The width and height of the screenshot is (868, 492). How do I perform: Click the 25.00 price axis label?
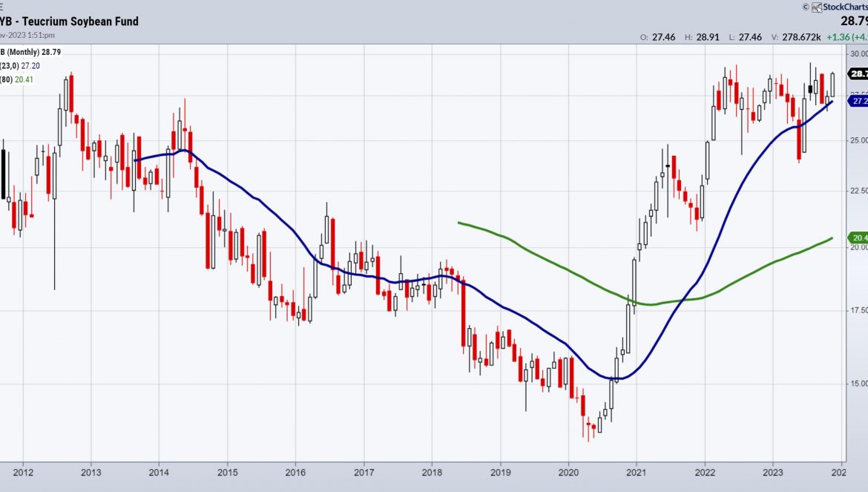pyautogui.click(x=858, y=140)
